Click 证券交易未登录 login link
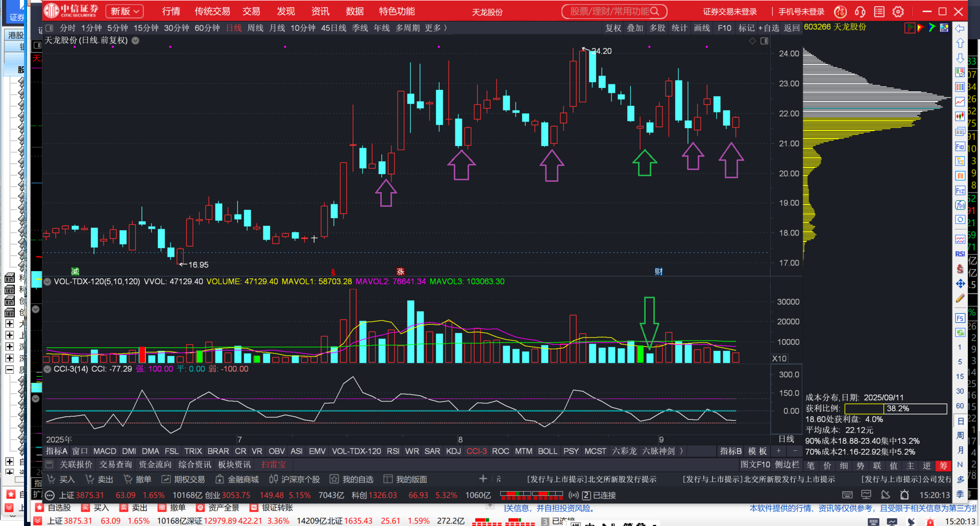Viewport: 980px width, 526px height. point(730,12)
